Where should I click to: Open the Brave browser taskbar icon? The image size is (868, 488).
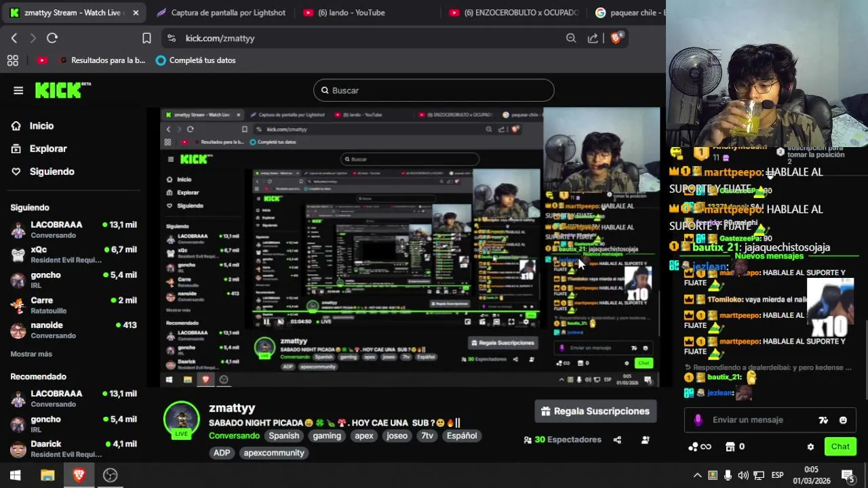79,475
